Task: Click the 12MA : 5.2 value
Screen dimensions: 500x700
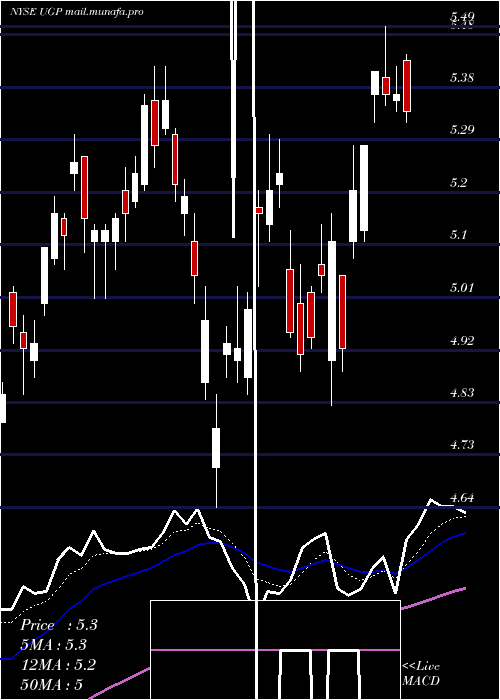Action: coord(58,665)
